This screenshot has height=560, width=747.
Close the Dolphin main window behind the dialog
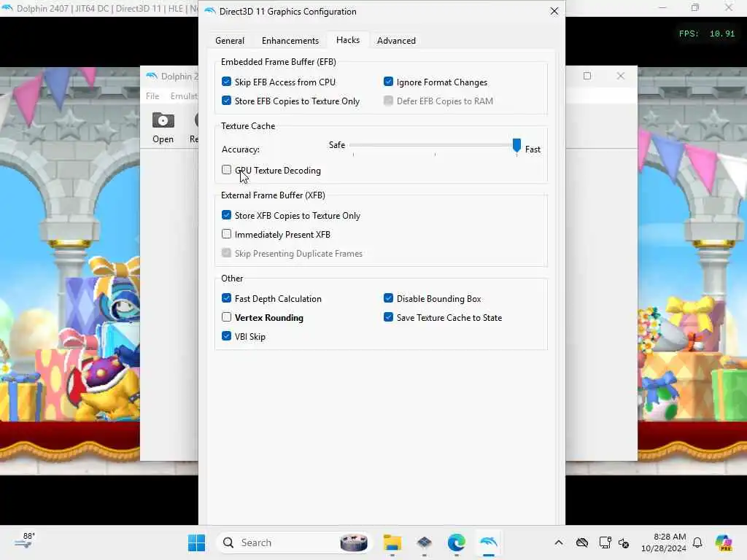point(620,76)
